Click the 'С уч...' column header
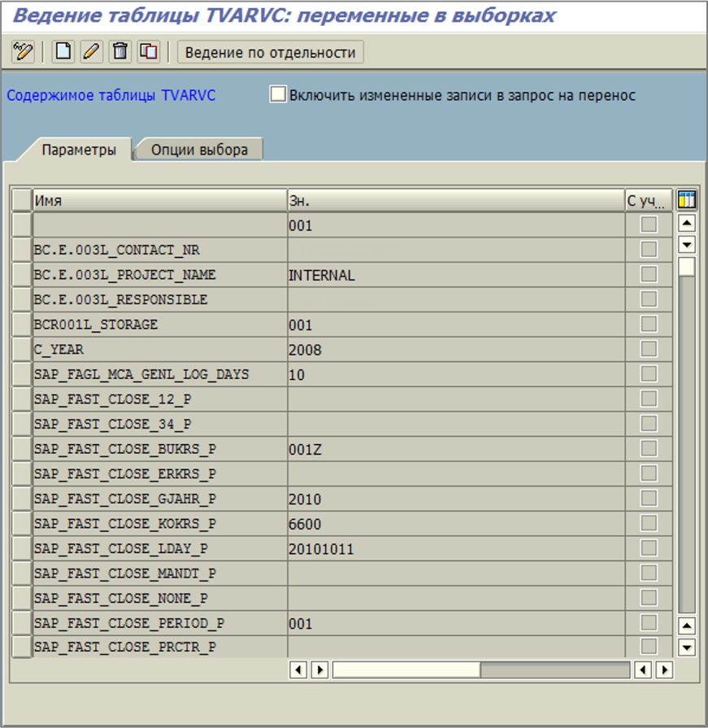Screen dimensions: 708x728 pyautogui.click(x=649, y=201)
